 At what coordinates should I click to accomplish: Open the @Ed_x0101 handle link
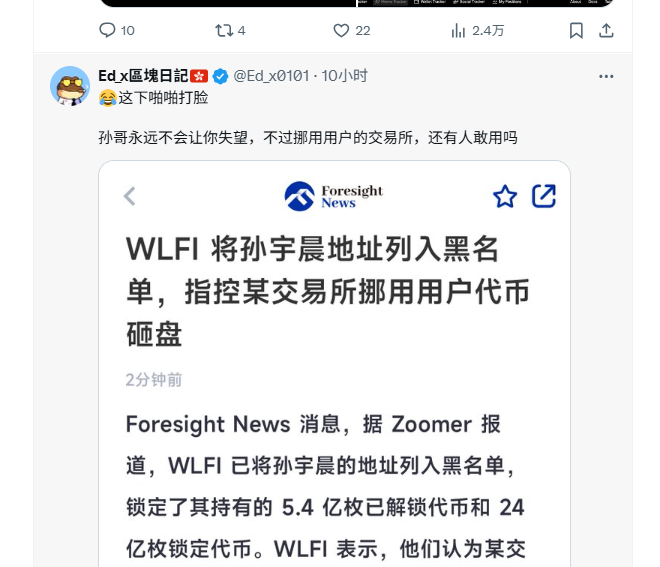click(x=271, y=76)
